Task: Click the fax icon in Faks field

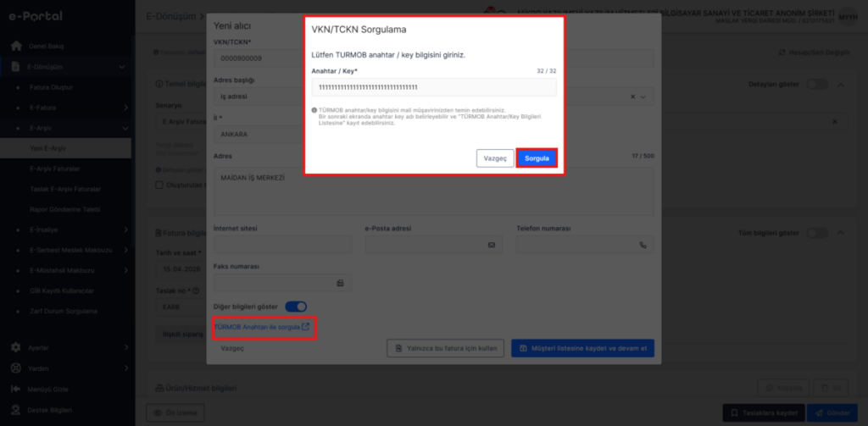Action: click(340, 283)
